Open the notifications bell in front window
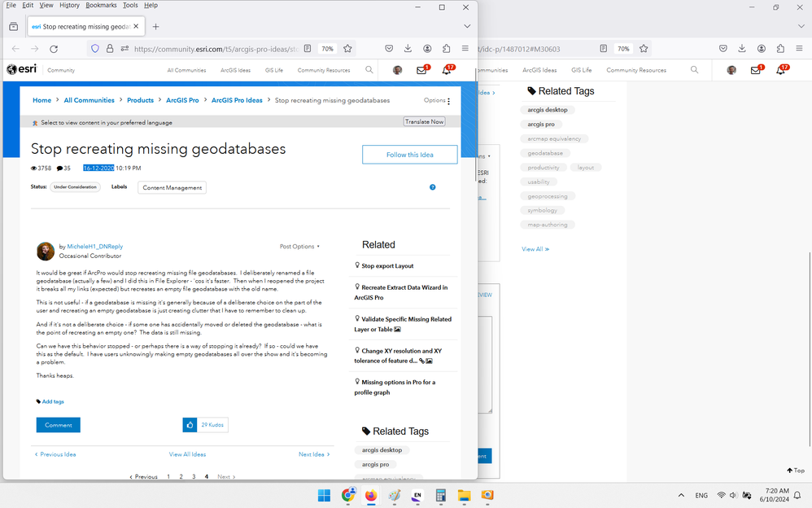The width and height of the screenshot is (812, 508). (x=447, y=70)
